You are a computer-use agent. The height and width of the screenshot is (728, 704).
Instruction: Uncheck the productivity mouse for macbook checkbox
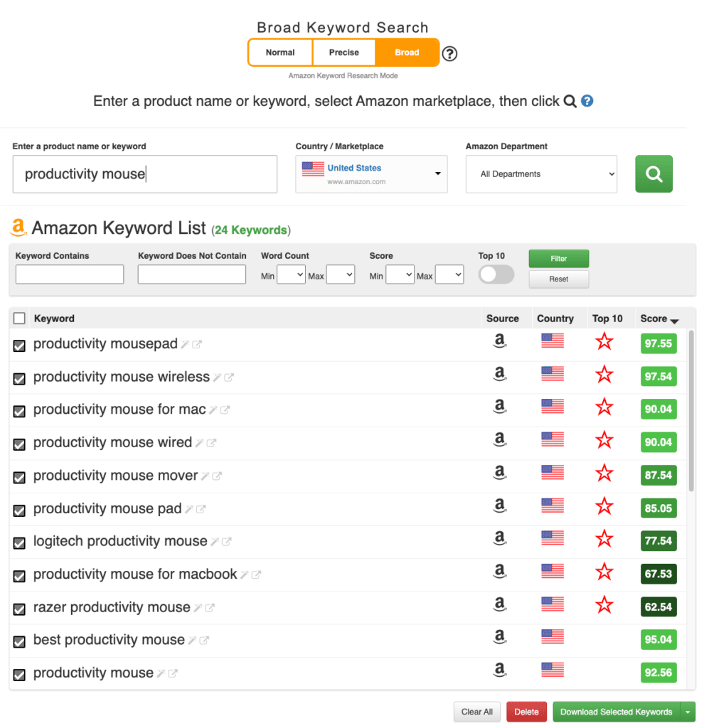click(19, 576)
